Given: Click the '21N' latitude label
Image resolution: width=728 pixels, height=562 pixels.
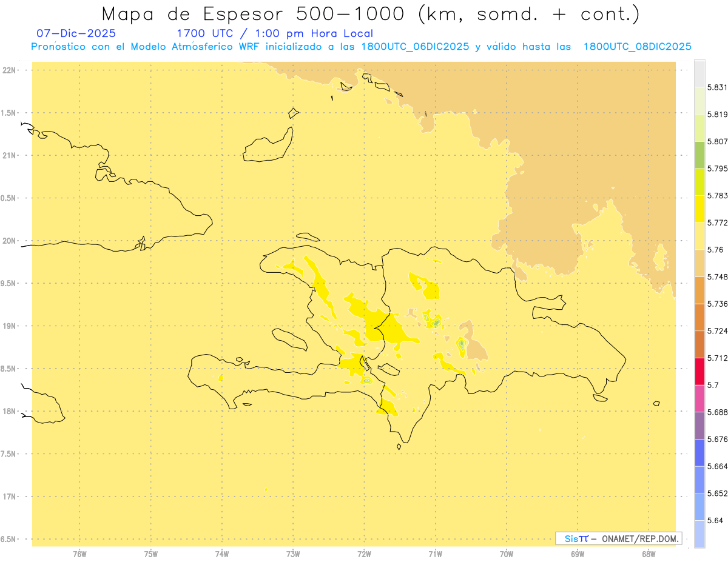Looking at the screenshot, I should pos(10,156).
